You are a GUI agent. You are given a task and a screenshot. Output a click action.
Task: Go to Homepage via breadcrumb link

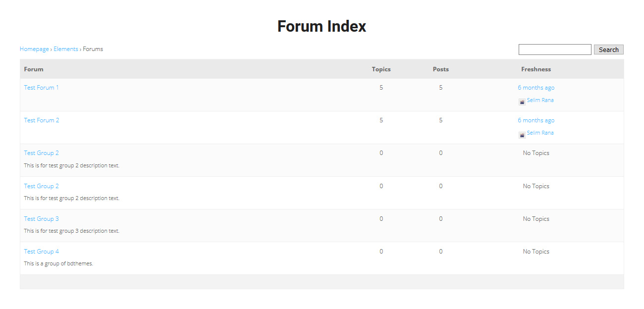34,49
